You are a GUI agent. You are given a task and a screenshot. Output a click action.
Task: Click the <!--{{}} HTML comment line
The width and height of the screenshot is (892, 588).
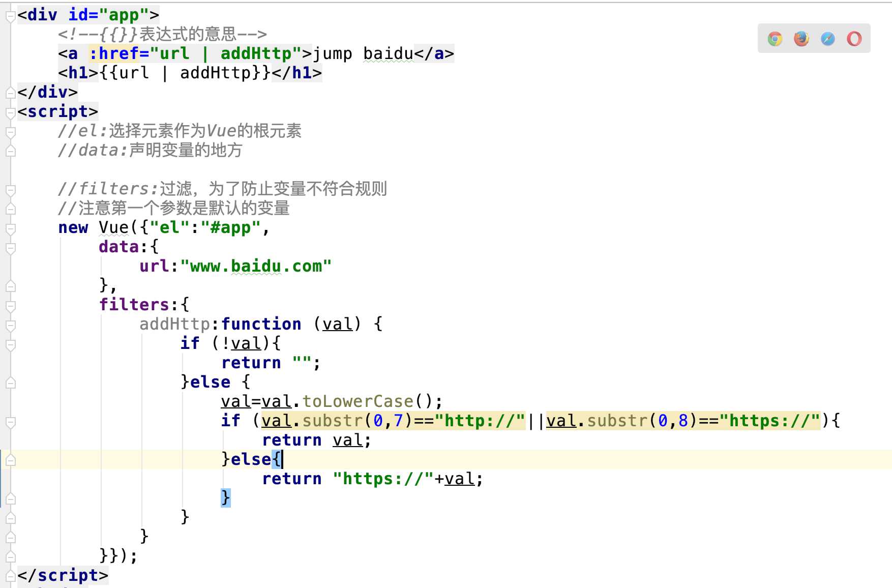[x=162, y=34]
